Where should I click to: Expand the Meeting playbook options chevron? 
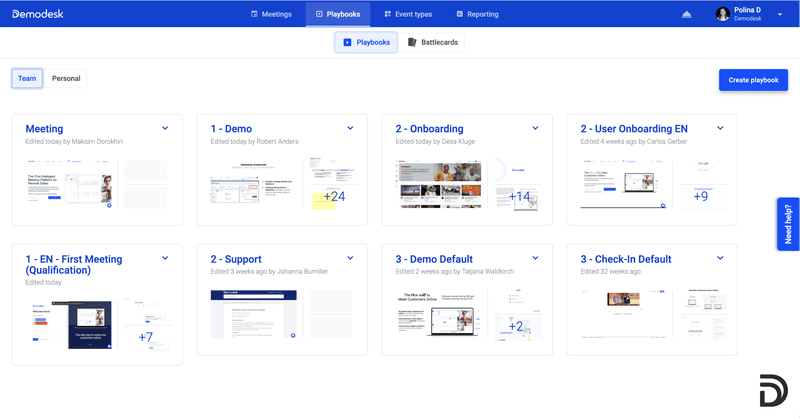click(165, 128)
